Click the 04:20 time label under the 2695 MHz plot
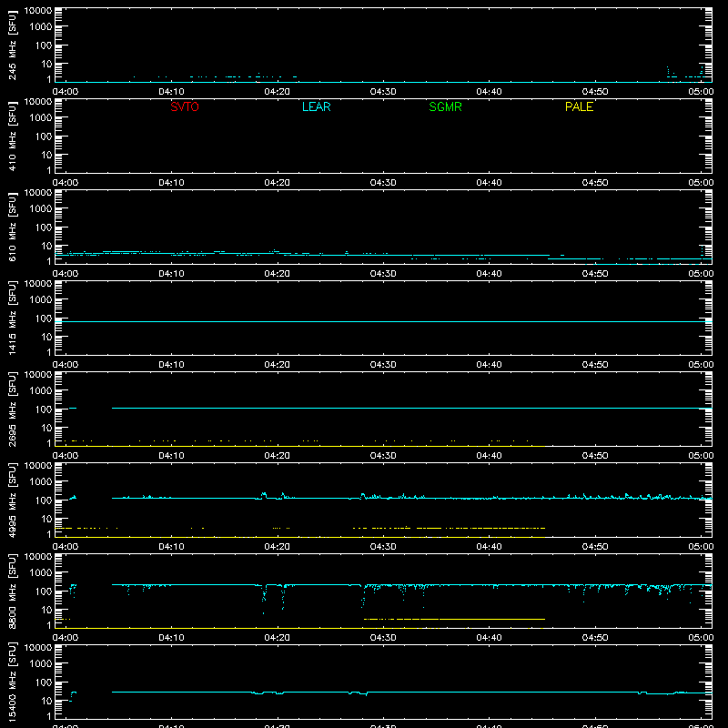728x728 pixels. pyautogui.click(x=278, y=456)
